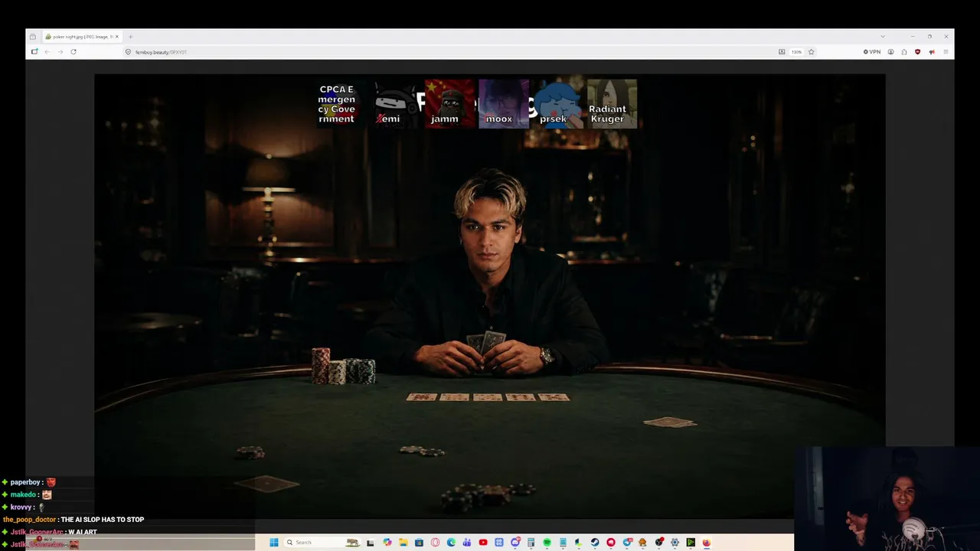Image resolution: width=980 pixels, height=551 pixels.
Task: Open the Windows Start menu
Action: click(x=274, y=543)
